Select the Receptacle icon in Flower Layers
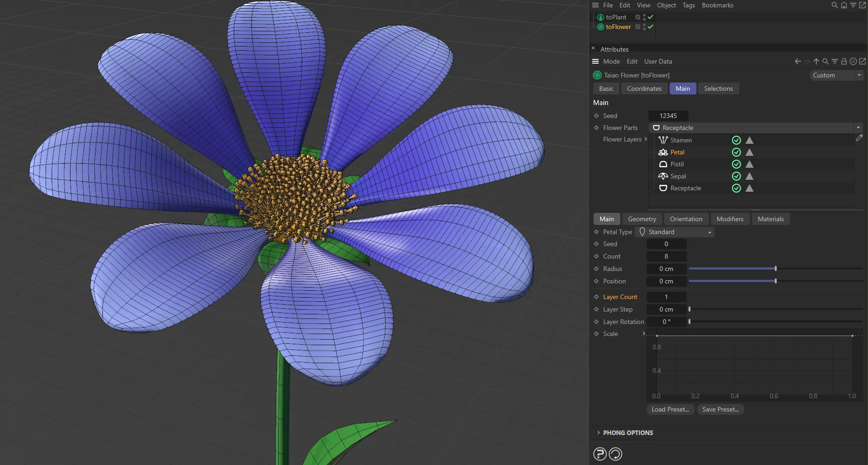 coord(663,188)
